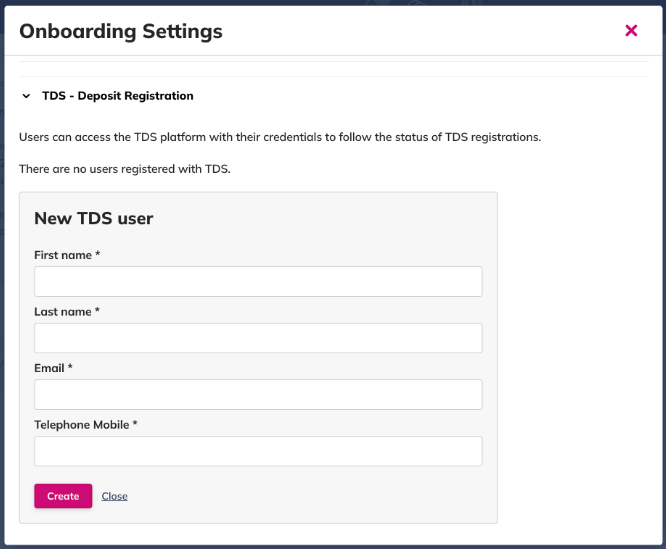Image resolution: width=666 pixels, height=549 pixels.
Task: Click the required asterisk next to Email
Action: (x=71, y=368)
